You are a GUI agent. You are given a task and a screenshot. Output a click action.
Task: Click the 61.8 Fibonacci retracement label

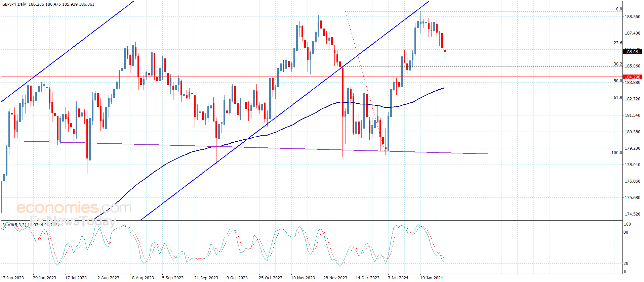(x=617, y=98)
